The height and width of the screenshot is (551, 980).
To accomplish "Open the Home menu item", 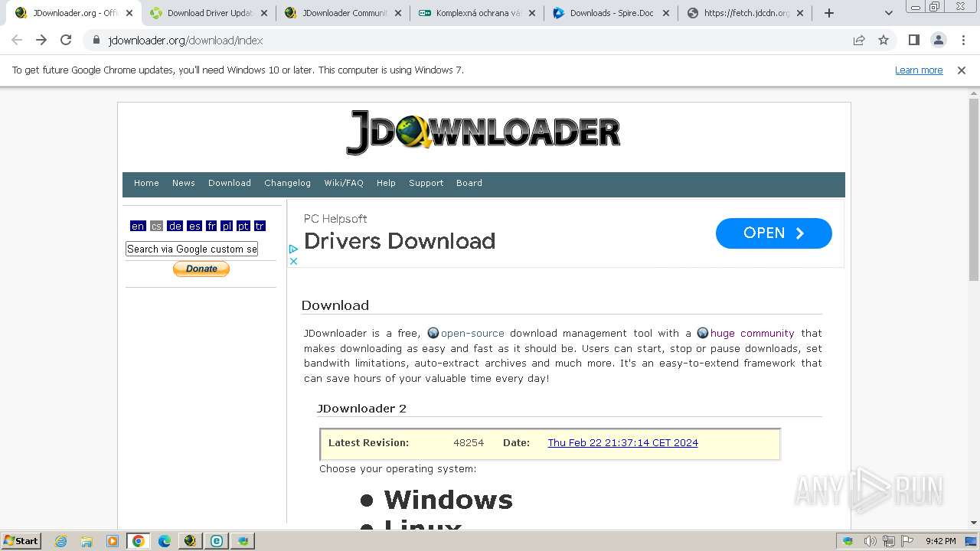I will (146, 183).
